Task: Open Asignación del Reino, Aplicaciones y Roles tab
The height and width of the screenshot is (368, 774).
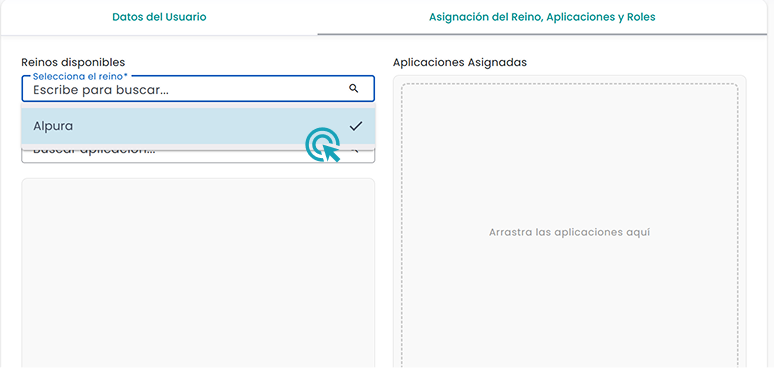Action: [x=542, y=17]
